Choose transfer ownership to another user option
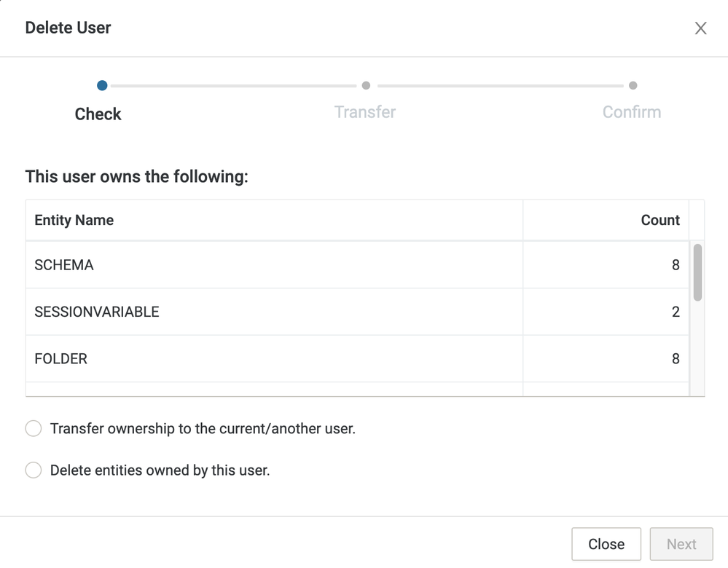This screenshot has width=728, height=568. (34, 429)
